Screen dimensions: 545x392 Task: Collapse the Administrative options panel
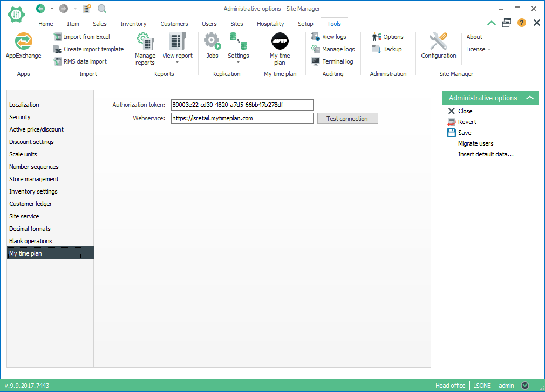click(x=530, y=98)
